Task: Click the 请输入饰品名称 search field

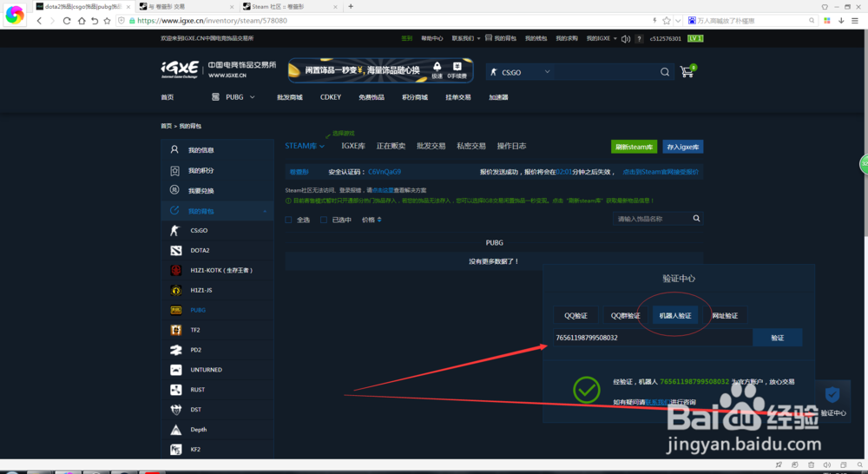Action: pos(652,219)
